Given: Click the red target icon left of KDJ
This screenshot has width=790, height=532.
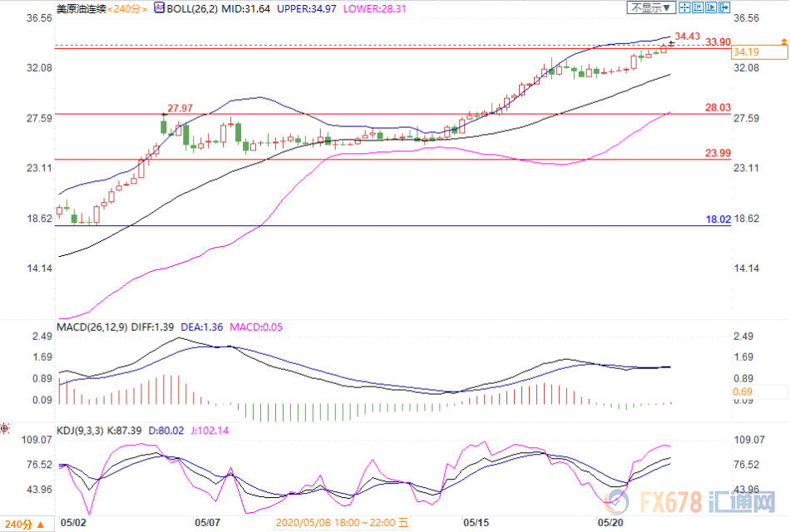Looking at the screenshot, I should [x=5, y=429].
